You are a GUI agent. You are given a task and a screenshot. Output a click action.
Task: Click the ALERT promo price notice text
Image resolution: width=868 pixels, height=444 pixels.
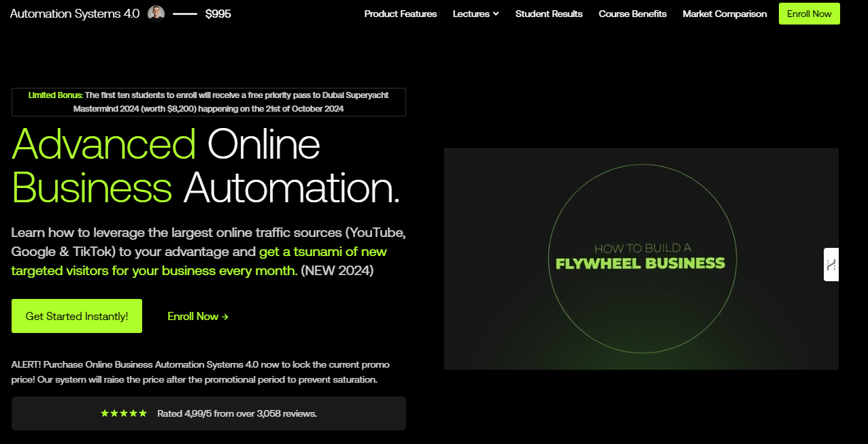pos(201,372)
